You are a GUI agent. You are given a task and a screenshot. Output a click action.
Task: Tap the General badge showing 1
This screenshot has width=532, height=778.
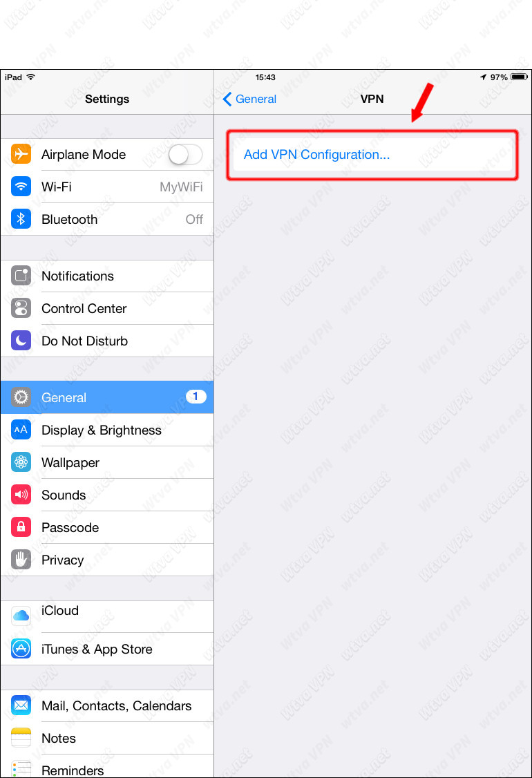[196, 397]
